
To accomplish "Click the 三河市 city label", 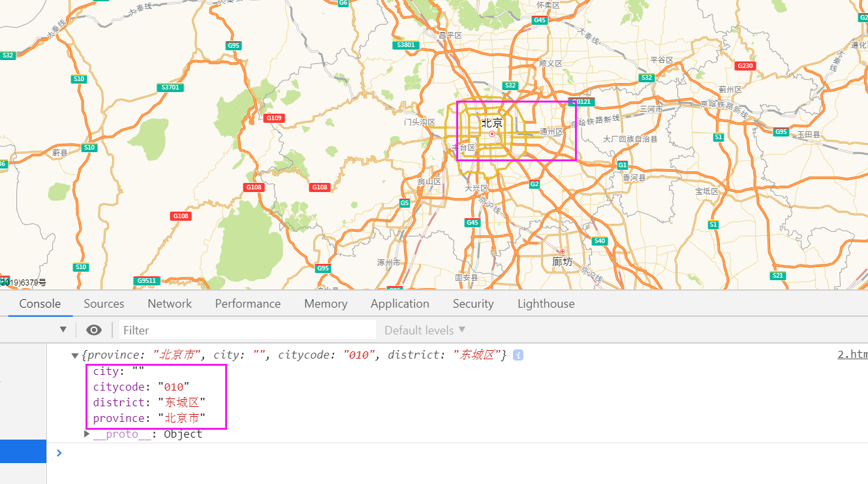I will tap(651, 109).
